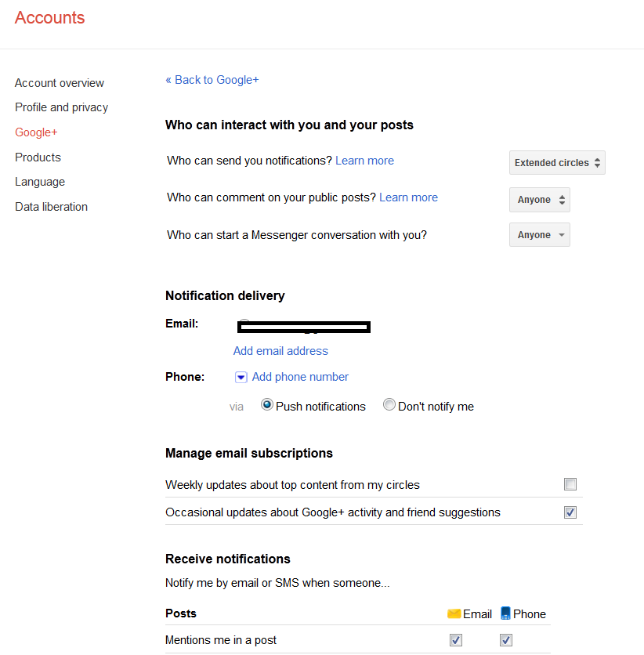The image size is (644, 655).
Task: Open Anyone dropdown for Messenger conversation
Action: tap(540, 235)
